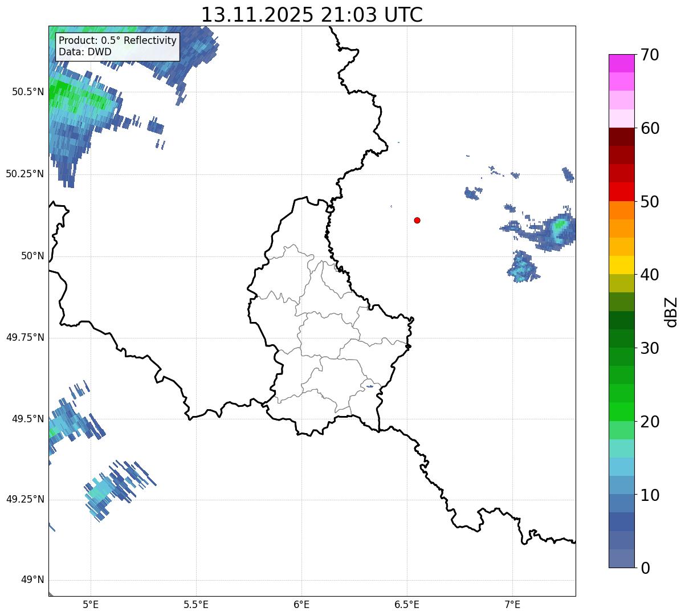Click the 49.5°N latitude label

pyautogui.click(x=27, y=419)
